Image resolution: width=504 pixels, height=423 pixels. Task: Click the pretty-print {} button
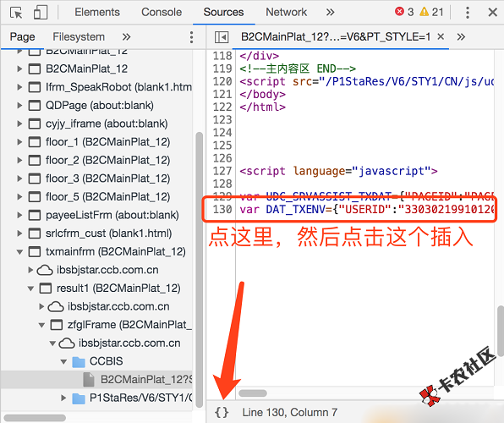click(222, 412)
